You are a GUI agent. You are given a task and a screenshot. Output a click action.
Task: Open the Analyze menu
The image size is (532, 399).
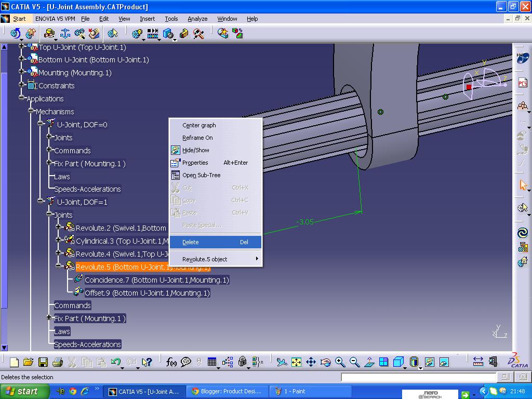point(197,19)
